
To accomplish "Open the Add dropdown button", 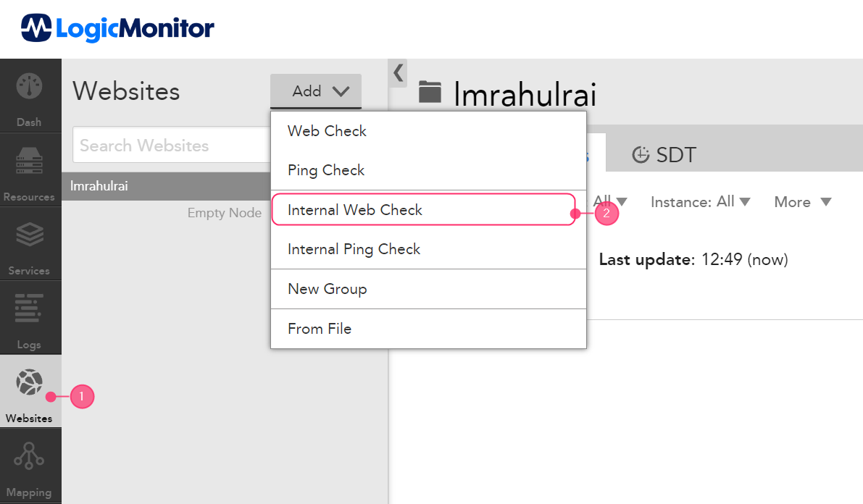I will [316, 91].
